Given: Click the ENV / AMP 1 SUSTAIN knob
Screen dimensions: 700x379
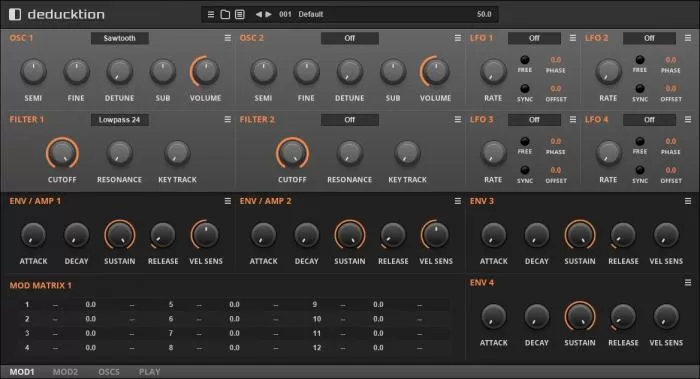Looking at the screenshot, I should pyautogui.click(x=120, y=235).
